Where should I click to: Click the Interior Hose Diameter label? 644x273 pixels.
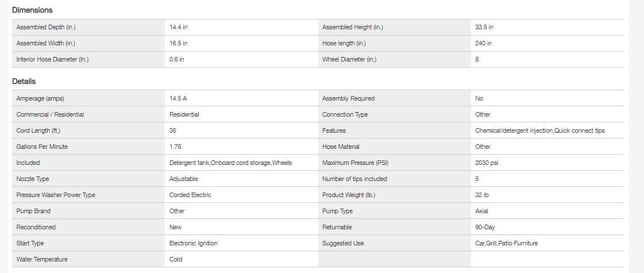[x=52, y=59]
